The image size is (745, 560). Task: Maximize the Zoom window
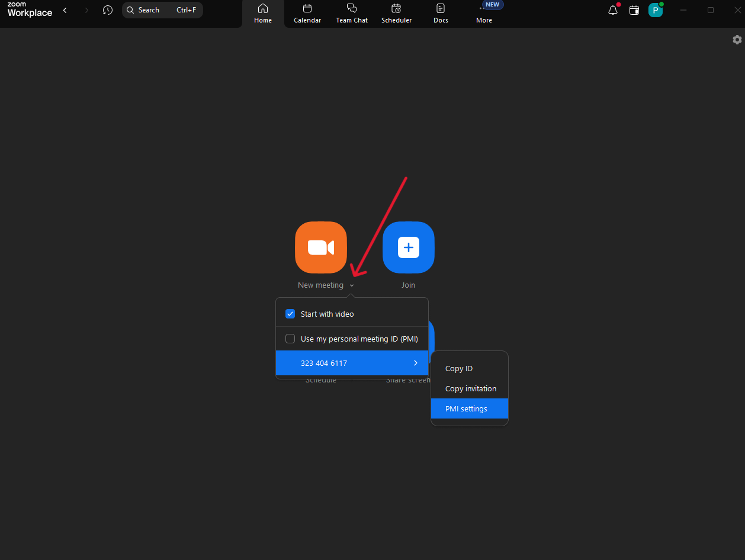tap(711, 10)
